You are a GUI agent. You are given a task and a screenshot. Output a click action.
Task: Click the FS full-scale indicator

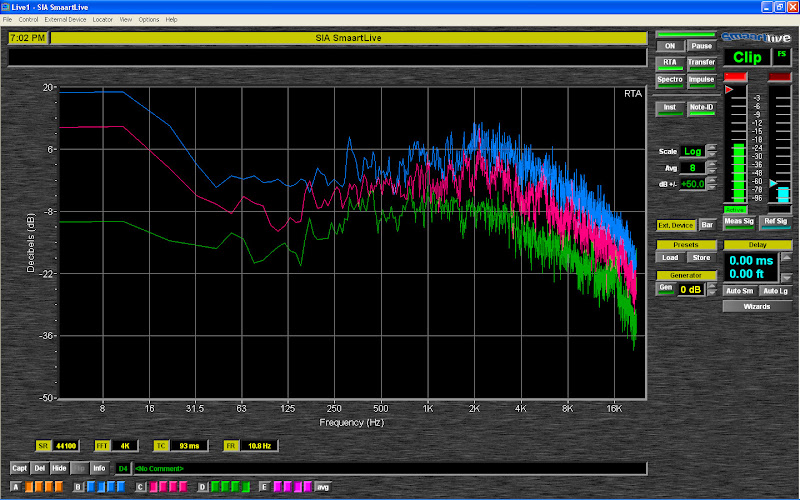782,57
